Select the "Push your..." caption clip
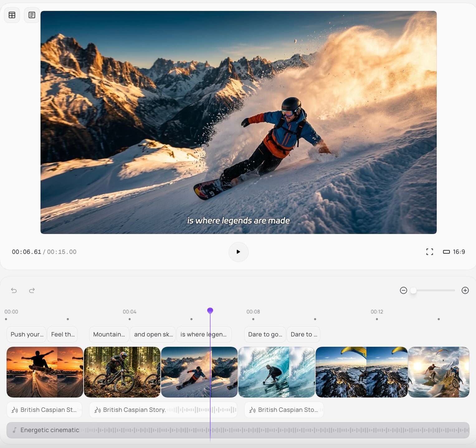The image size is (476, 448). (x=26, y=334)
